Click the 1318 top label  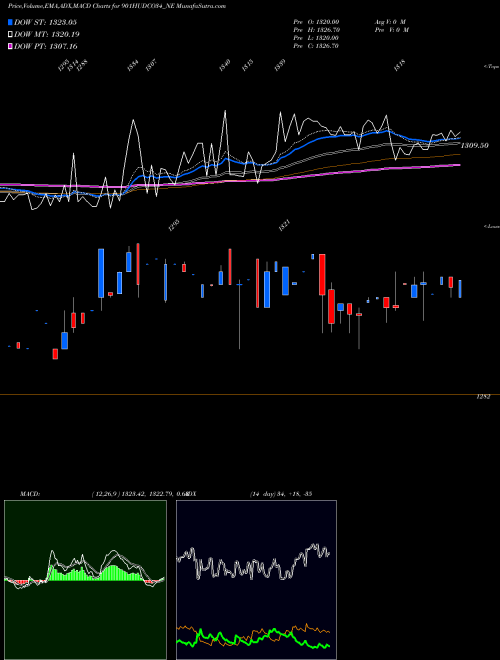click(x=399, y=65)
